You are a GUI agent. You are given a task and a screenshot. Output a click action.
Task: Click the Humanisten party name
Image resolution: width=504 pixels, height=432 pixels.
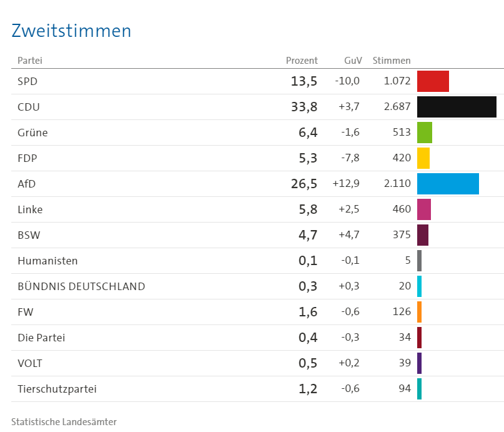click(x=47, y=261)
